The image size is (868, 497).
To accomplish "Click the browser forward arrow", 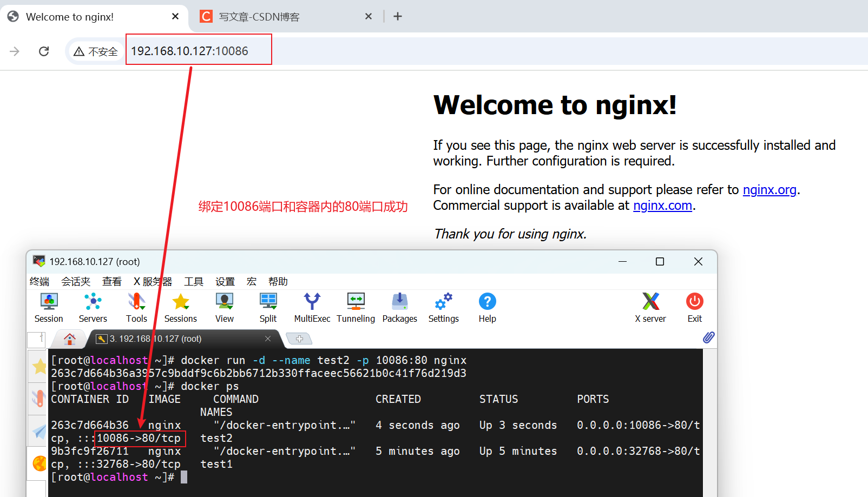I will click(15, 51).
